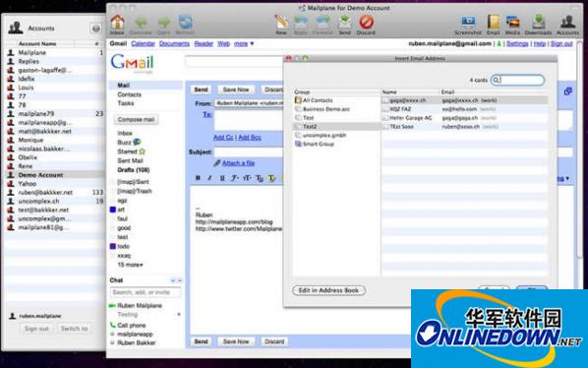Click the Open toolbar icon
The width and height of the screenshot is (588, 368).
(x=163, y=26)
